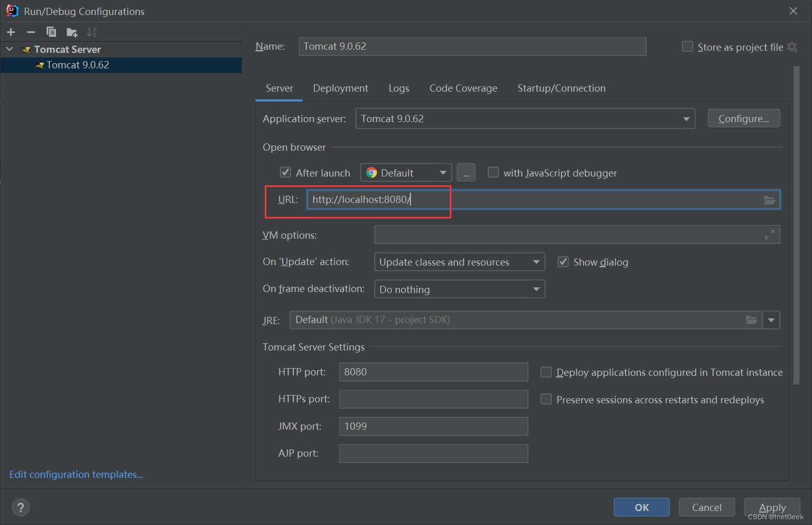Expand the VM options field
This screenshot has width=812, height=525.
point(770,235)
